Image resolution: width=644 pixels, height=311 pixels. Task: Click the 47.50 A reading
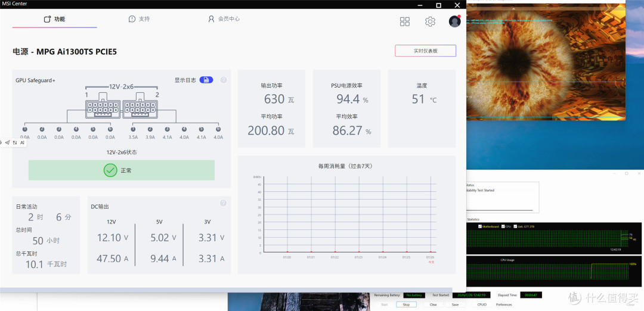click(x=113, y=259)
